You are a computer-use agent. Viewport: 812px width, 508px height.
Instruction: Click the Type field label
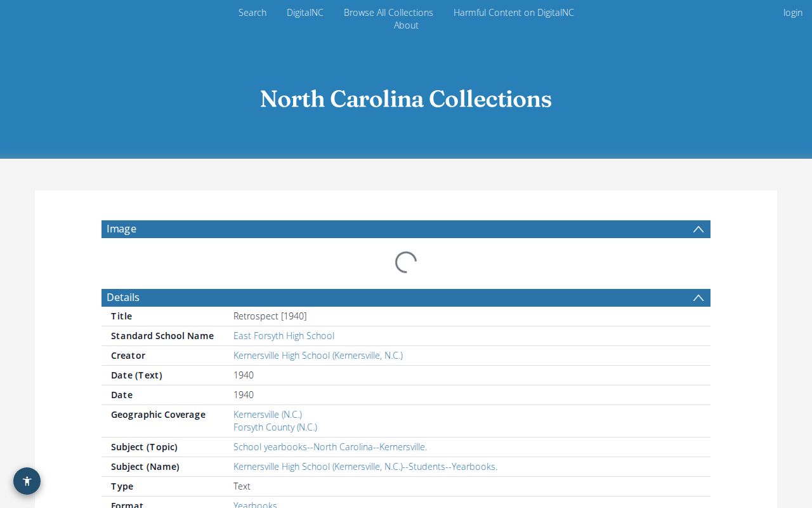[122, 486]
